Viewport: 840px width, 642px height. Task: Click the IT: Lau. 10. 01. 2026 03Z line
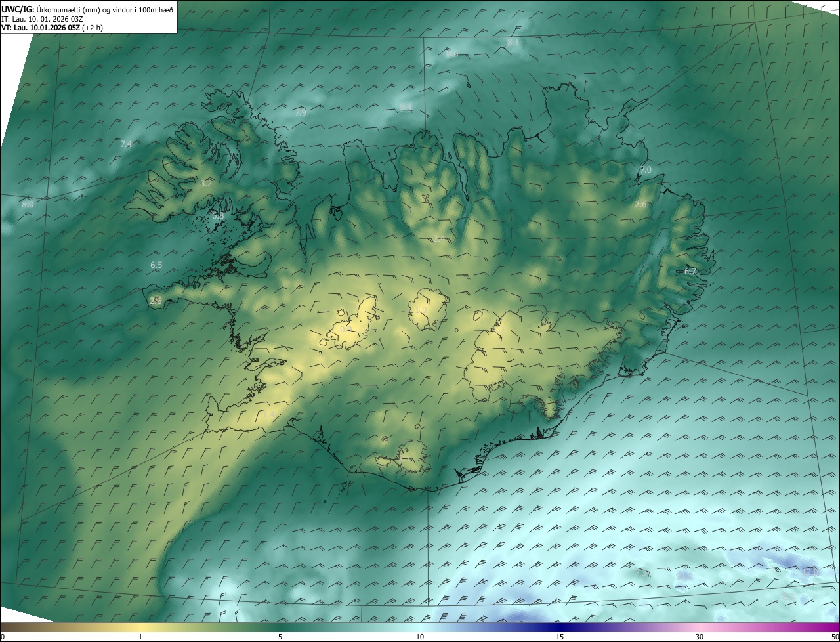coord(42,19)
